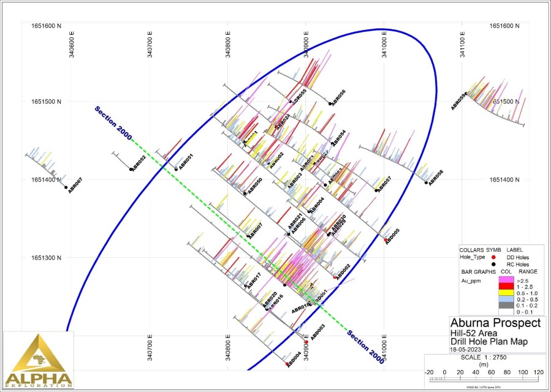551x392 pixels.
Task: Click the 340600 E grid label
Action: coord(72,45)
